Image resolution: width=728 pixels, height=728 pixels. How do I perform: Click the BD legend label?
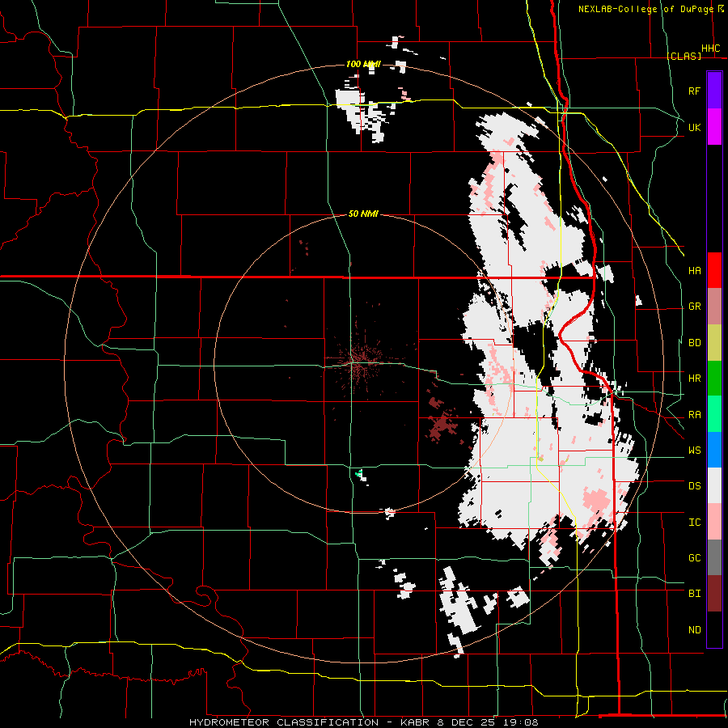(694, 343)
